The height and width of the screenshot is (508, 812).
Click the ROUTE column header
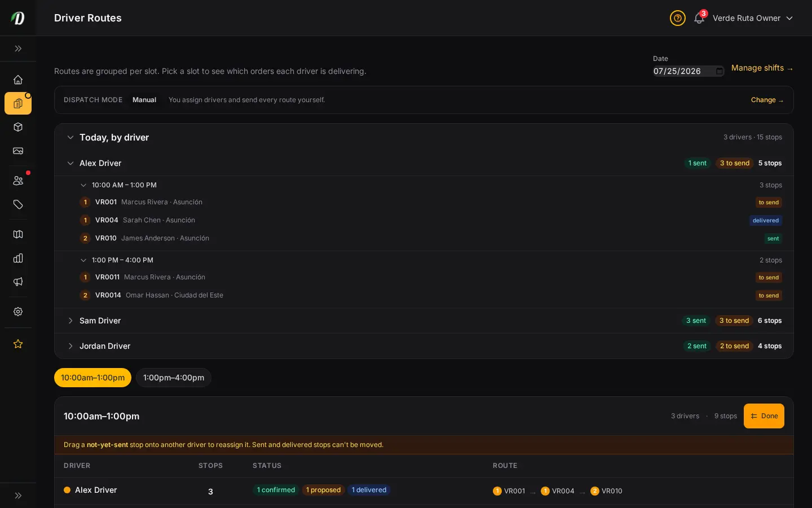(505, 466)
